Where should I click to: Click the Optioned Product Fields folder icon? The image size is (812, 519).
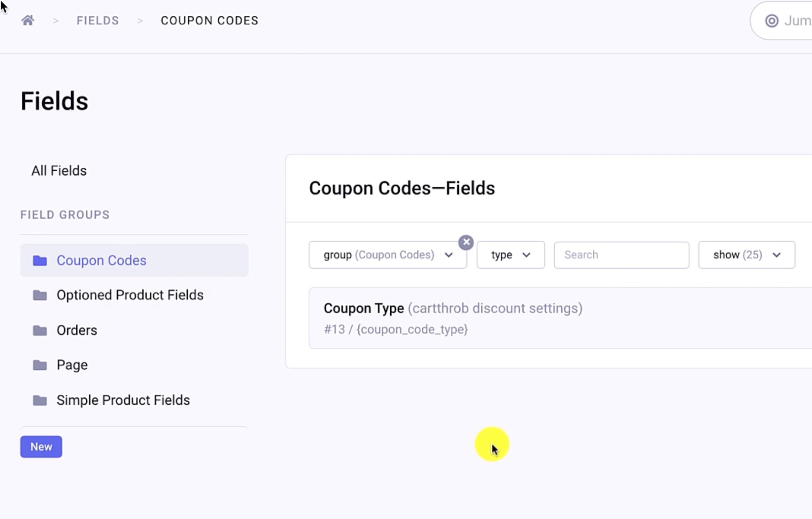tap(40, 295)
